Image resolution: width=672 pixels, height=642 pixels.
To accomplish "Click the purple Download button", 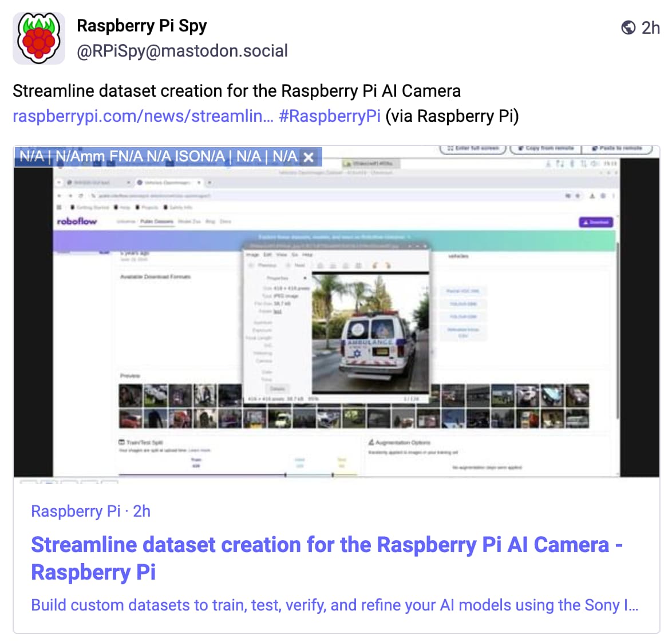I will (595, 223).
